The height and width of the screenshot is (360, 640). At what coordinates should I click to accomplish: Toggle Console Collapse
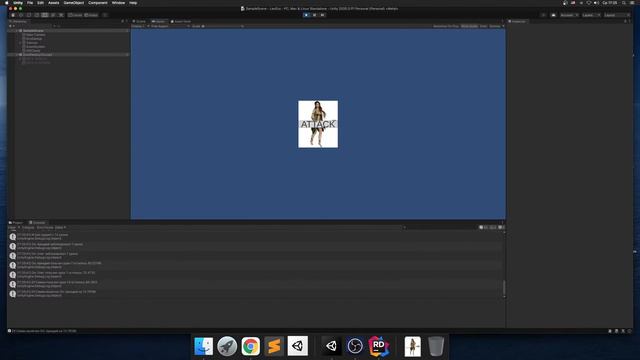click(x=28, y=227)
